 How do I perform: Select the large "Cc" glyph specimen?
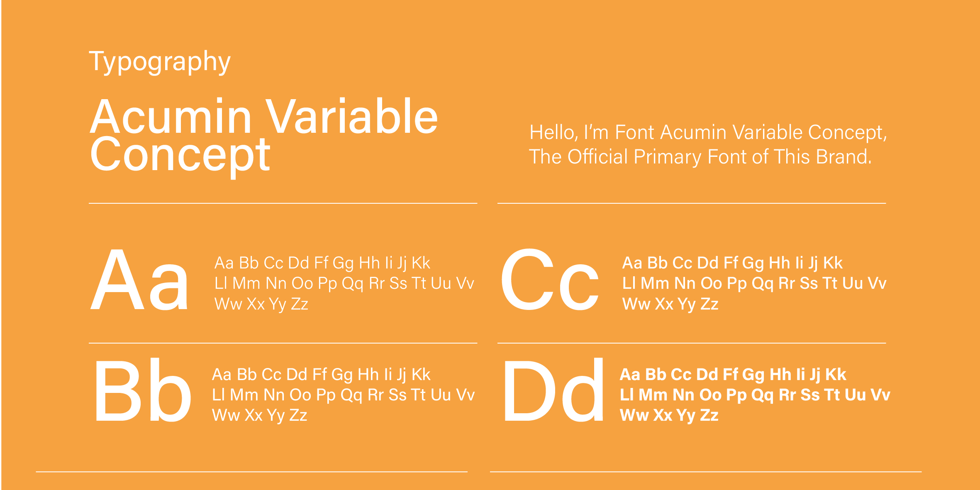[x=550, y=280]
